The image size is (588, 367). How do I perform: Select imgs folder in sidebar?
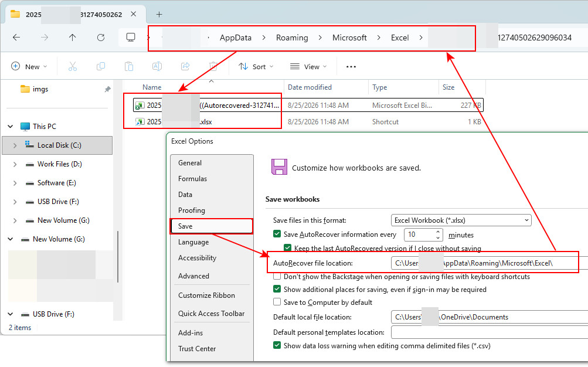click(40, 89)
